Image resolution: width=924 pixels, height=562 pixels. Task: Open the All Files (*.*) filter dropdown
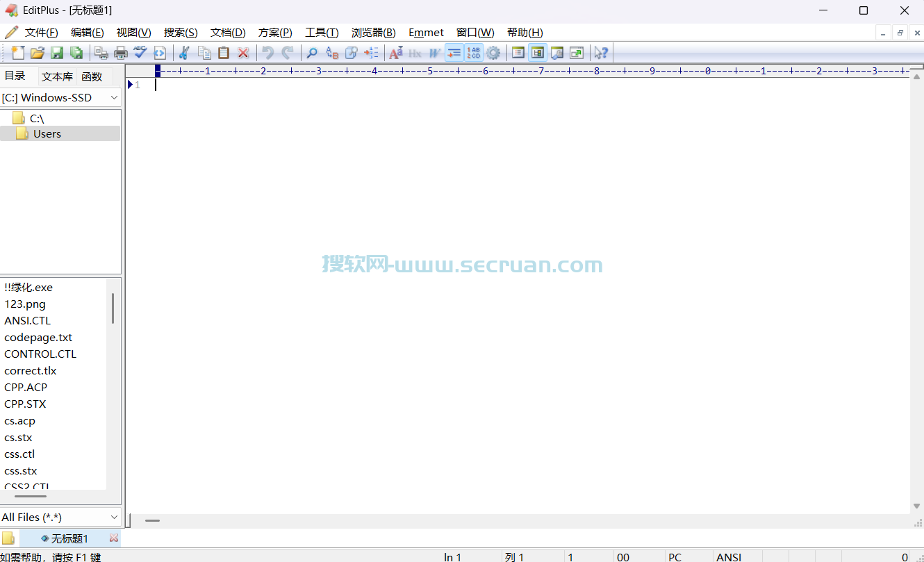point(61,518)
